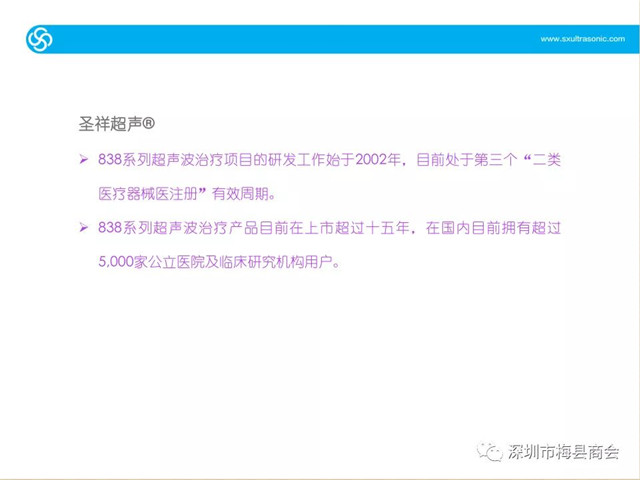This screenshot has width=640, height=480.
Task: Click the first purple arrow bullet before 研发工作始于2002年
Action: click(x=84, y=160)
